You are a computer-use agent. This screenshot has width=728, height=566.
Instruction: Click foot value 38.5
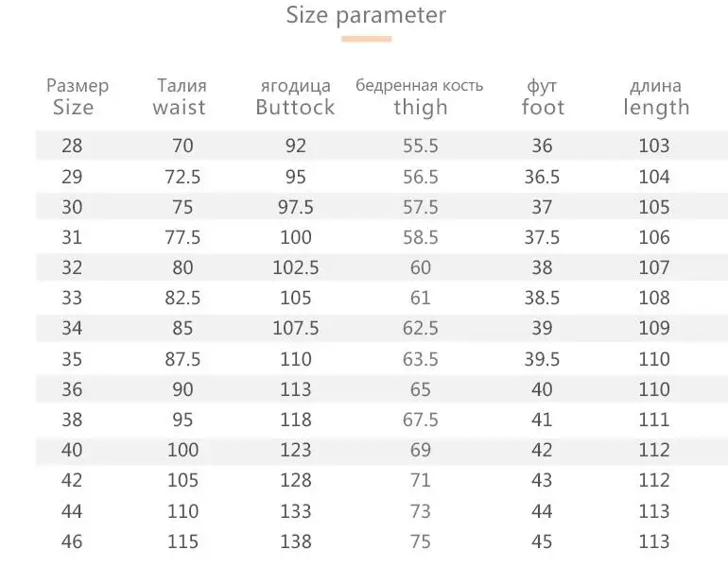point(543,298)
